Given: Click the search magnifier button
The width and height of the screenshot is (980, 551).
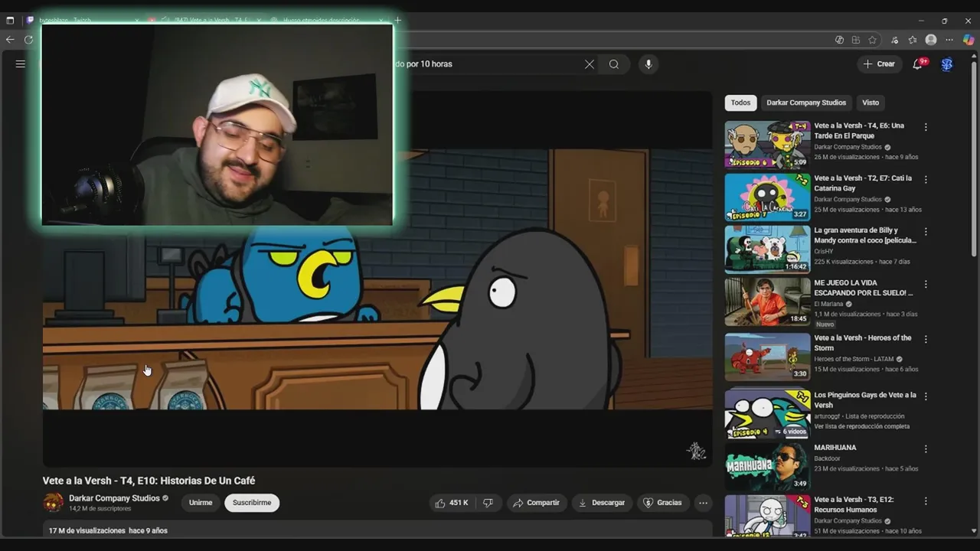Looking at the screenshot, I should [614, 64].
